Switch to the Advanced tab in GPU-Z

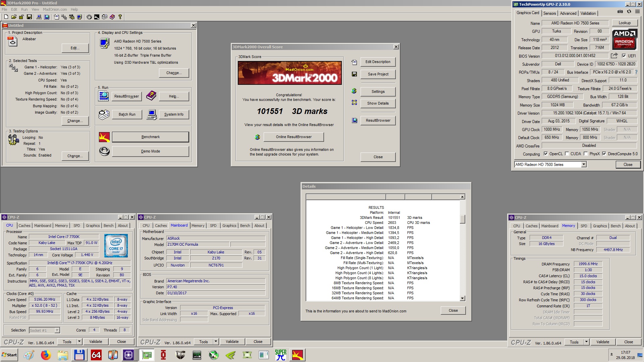coord(568,13)
